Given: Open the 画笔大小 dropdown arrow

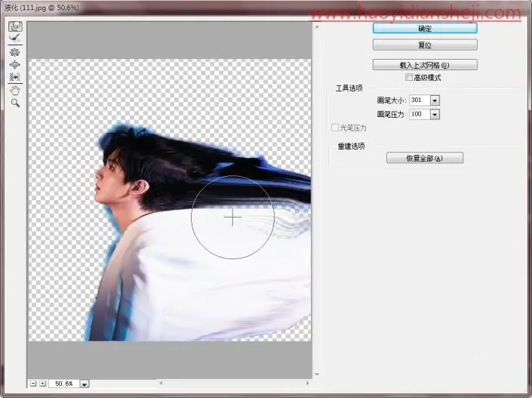Looking at the screenshot, I should coord(435,100).
